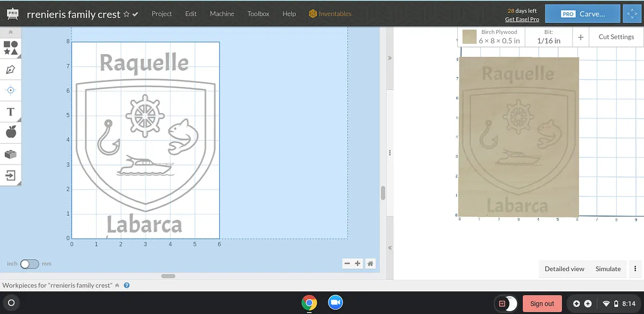644x314 pixels.
Task: Follow the Get Easel Pro link
Action: click(x=522, y=19)
